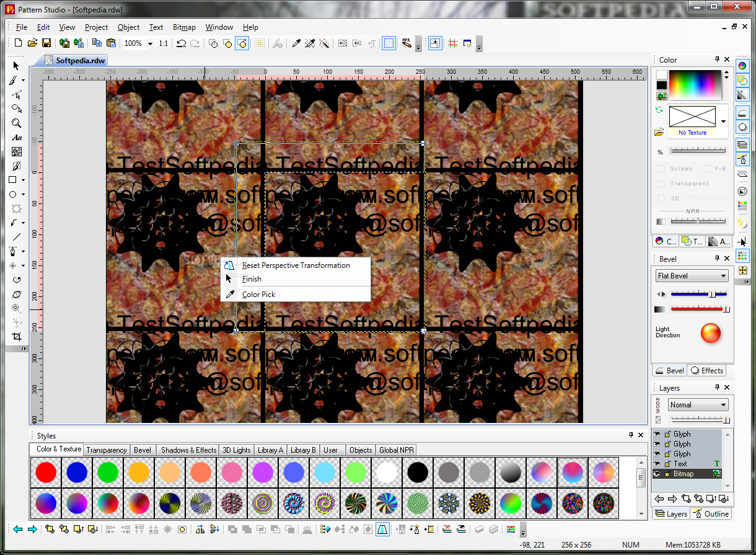Select the Zoom magnifier tool
This screenshot has width=756, height=555.
(16, 123)
